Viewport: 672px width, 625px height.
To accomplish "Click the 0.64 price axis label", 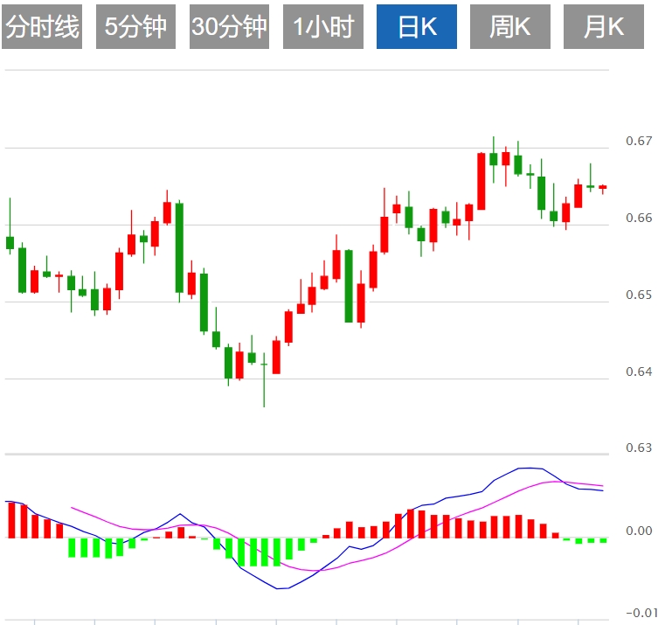I will (640, 372).
